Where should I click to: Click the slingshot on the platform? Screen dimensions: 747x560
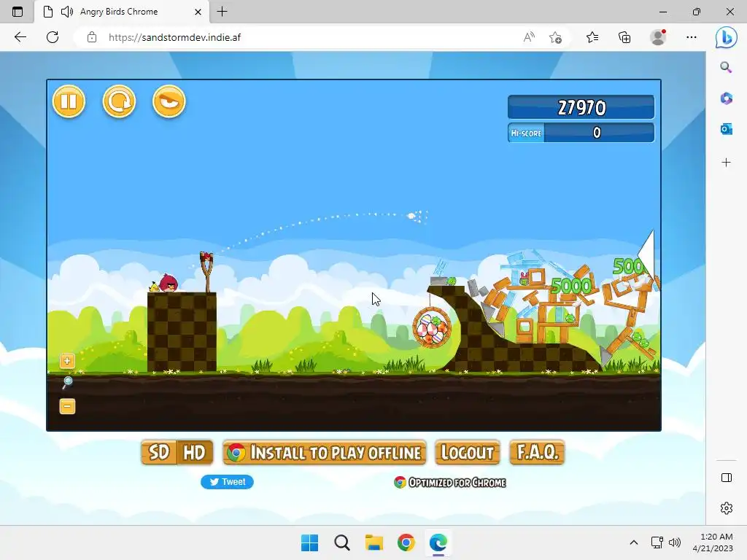206,271
